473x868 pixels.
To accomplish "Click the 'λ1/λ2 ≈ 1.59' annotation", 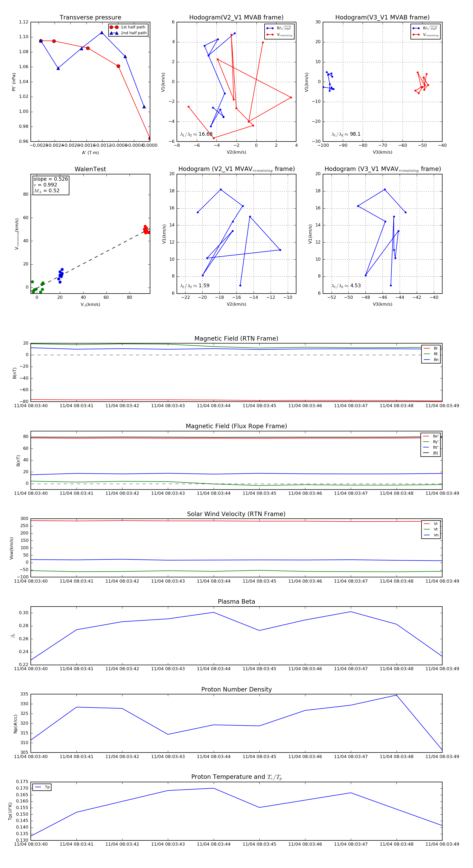I will 194,286.
